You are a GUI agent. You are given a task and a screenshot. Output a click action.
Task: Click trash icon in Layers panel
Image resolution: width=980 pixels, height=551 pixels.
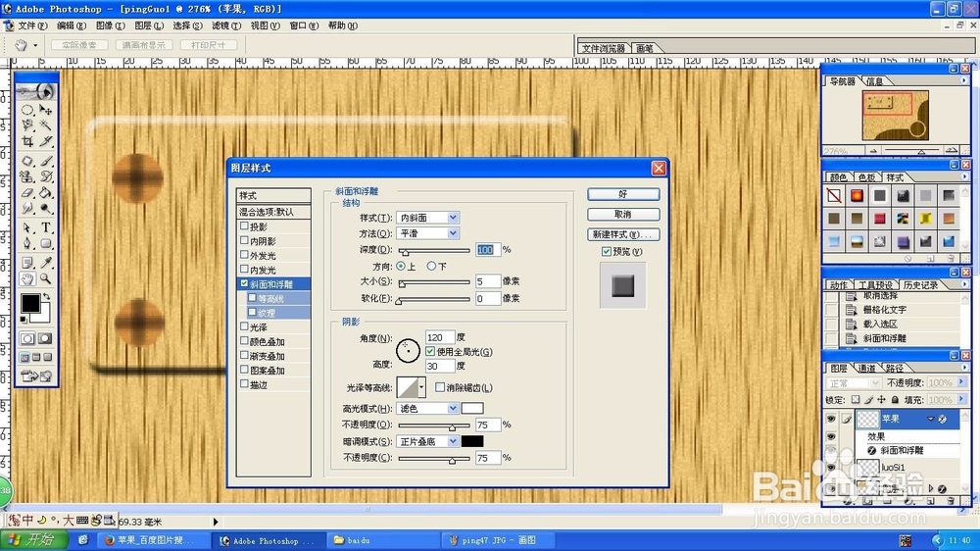coord(951,501)
